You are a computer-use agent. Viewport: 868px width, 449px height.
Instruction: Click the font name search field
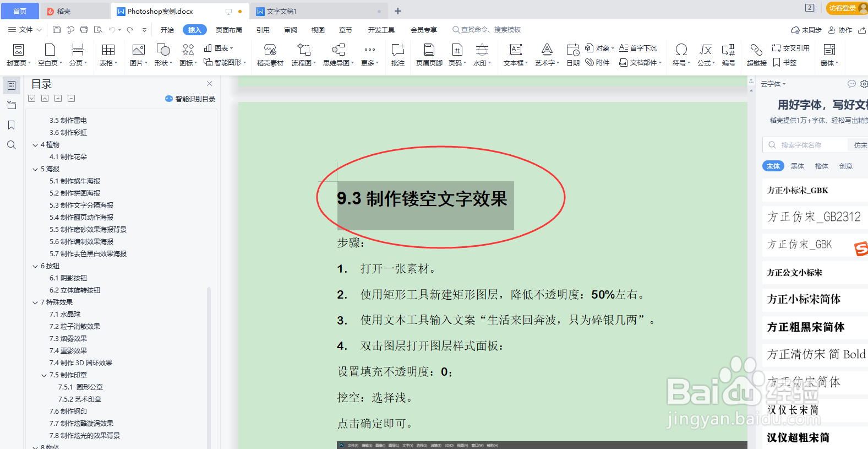(806, 145)
